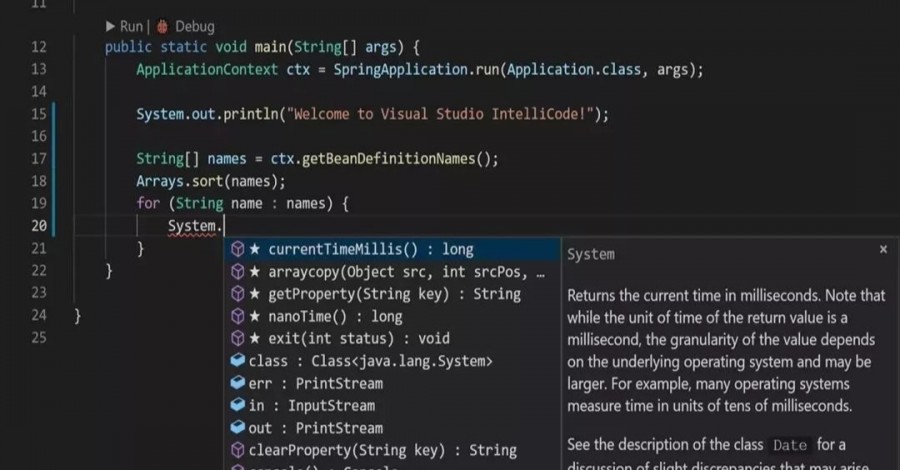The width and height of the screenshot is (900, 470).
Task: Click the star icon beside exit
Action: point(255,339)
